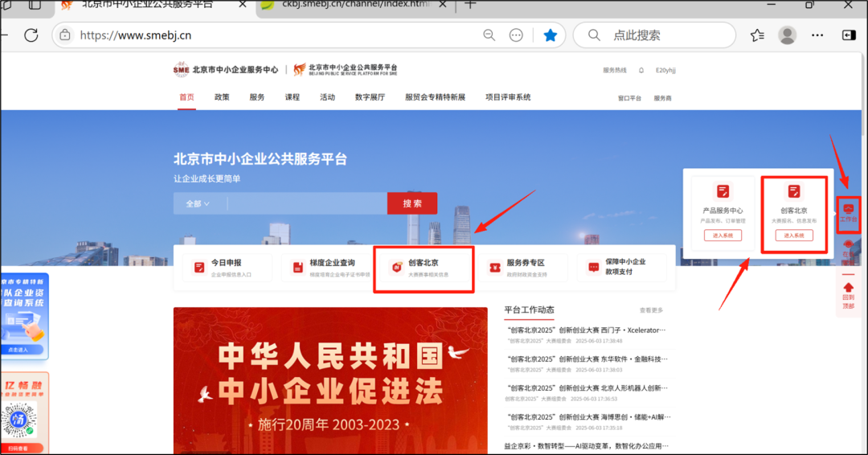Click the zoom magnifier icon in the address bar
This screenshot has width=868, height=455.
tap(489, 35)
